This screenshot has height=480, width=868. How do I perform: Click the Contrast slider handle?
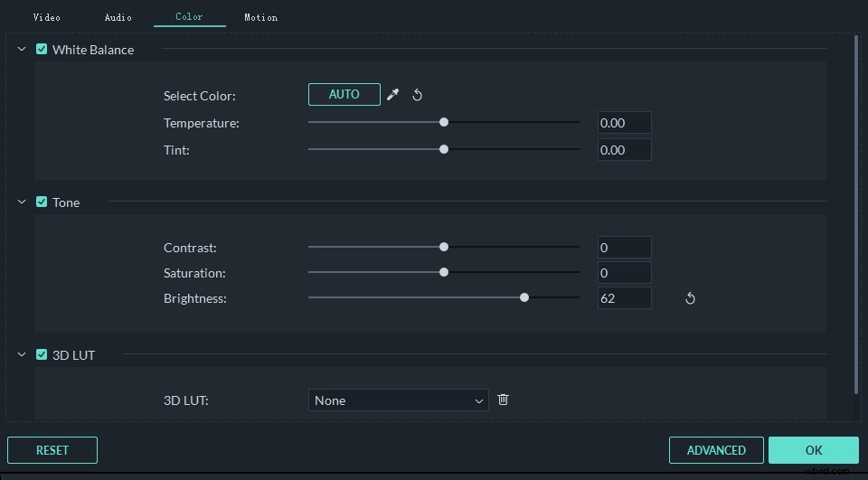[443, 247]
